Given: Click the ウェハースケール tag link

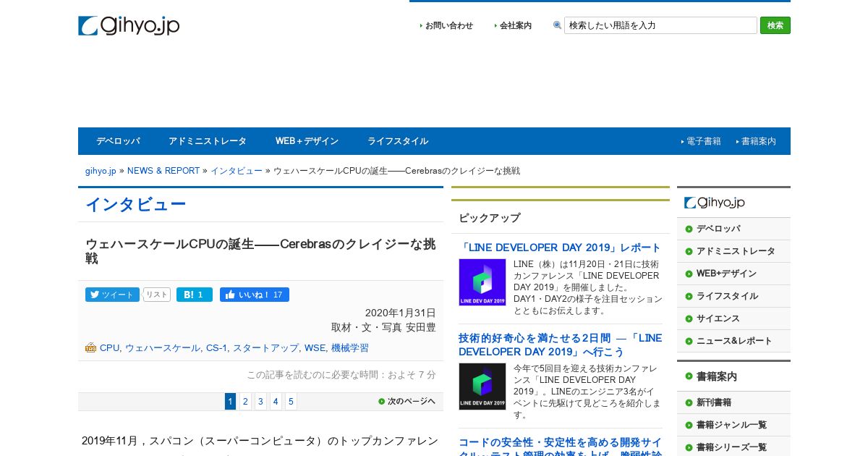Looking at the screenshot, I should pyautogui.click(x=163, y=347).
